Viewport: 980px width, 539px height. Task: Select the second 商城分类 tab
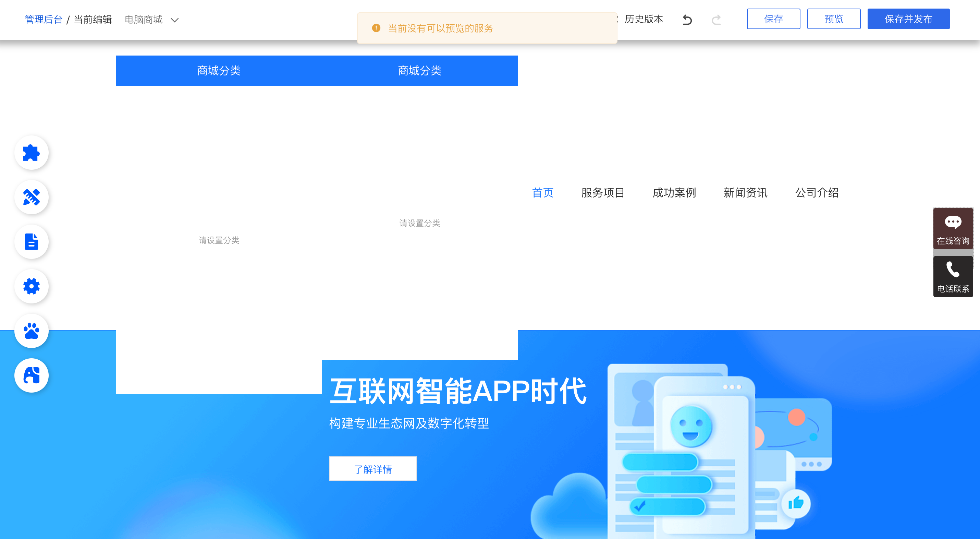[420, 71]
